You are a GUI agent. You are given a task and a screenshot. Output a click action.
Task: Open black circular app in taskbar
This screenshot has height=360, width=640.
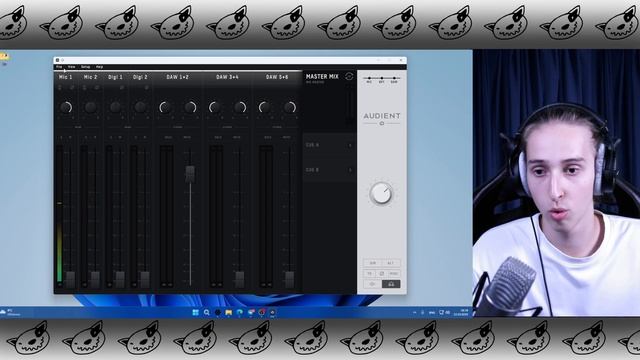218,313
